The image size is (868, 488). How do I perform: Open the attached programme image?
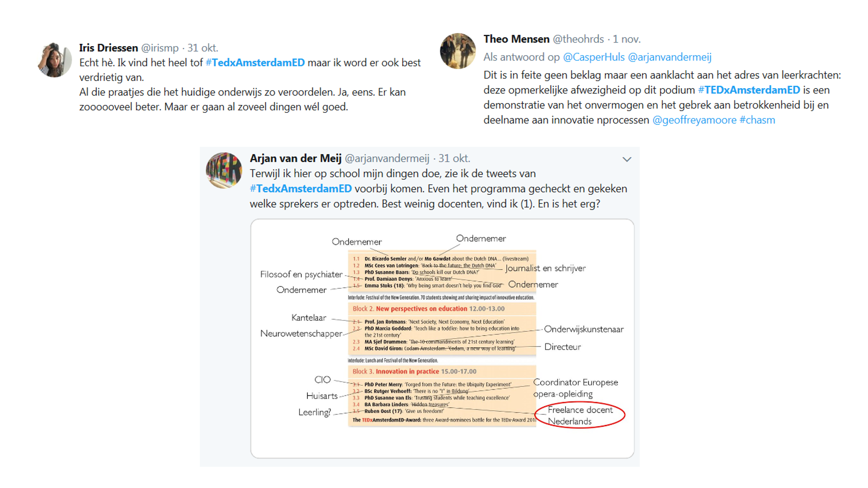click(442, 338)
